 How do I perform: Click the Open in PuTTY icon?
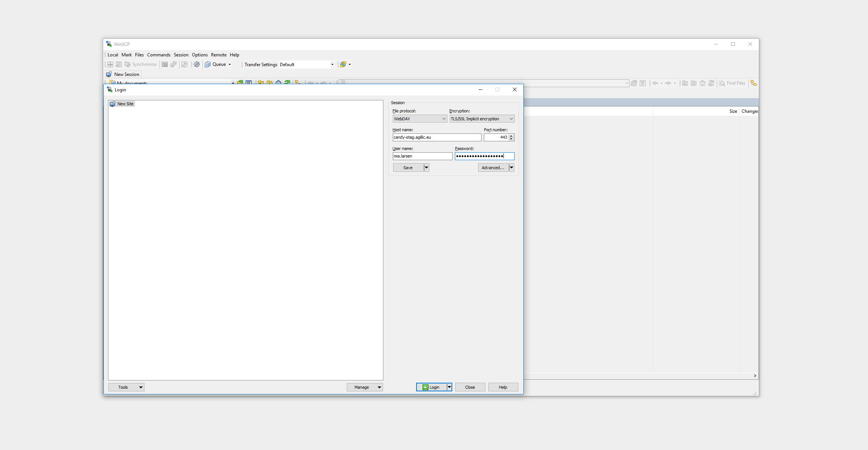point(173,64)
